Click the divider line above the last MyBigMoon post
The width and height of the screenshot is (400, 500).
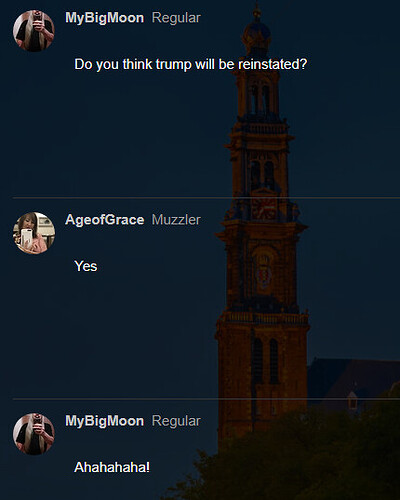point(206,399)
